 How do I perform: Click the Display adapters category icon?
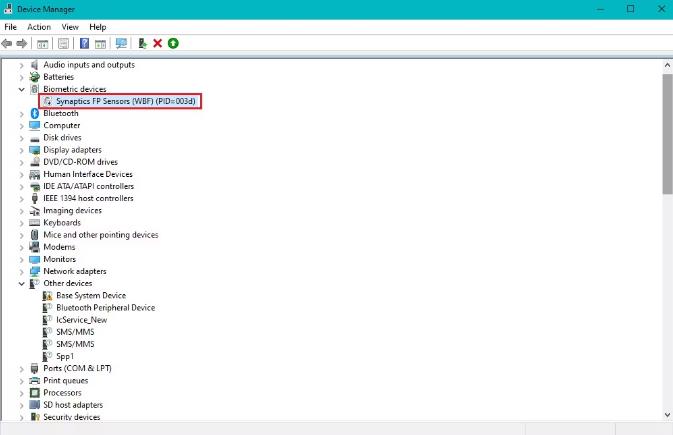(35, 150)
